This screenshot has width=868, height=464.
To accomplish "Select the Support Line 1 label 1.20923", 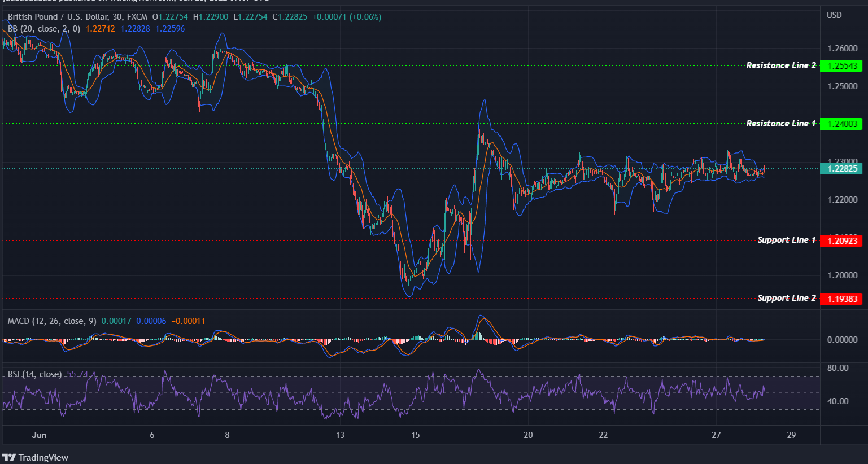I will pos(842,240).
